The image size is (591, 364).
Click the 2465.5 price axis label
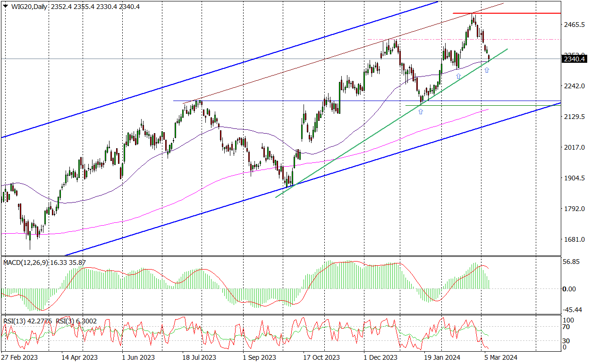574,25
